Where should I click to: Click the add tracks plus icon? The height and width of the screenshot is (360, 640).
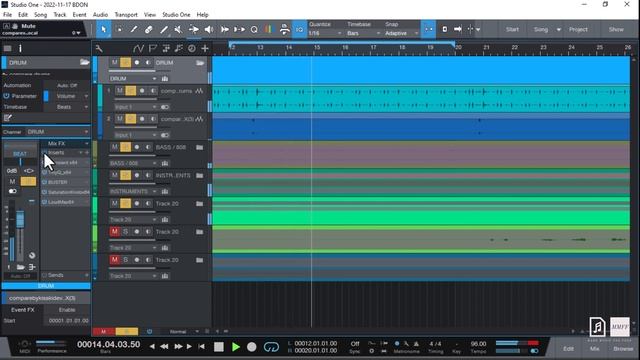pyautogui.click(x=205, y=49)
